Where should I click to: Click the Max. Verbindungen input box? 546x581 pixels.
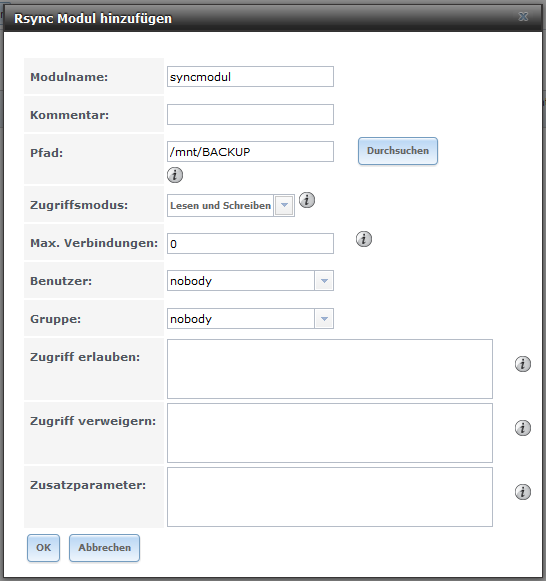click(x=250, y=243)
